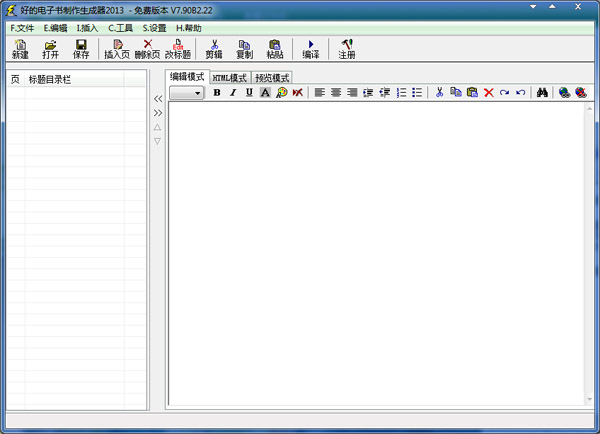Click the 插入页 (Insert page) icon

click(117, 49)
